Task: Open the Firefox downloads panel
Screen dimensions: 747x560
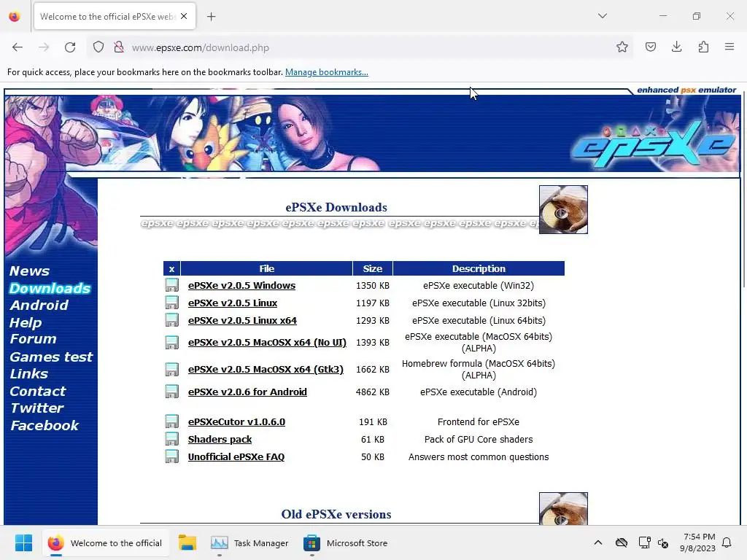Action: point(676,47)
